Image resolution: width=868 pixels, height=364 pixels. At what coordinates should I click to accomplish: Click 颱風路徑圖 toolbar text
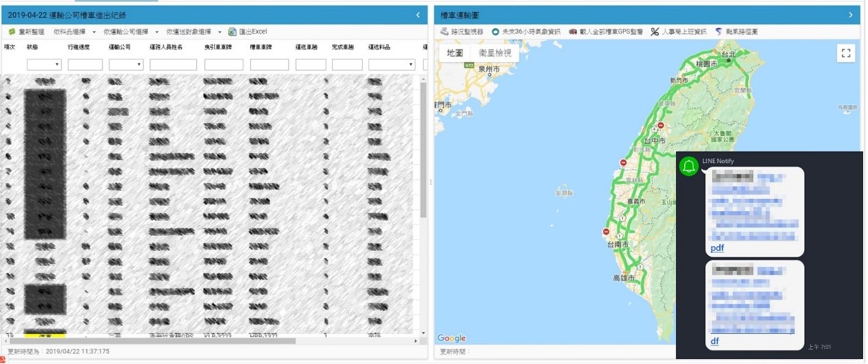click(x=741, y=31)
